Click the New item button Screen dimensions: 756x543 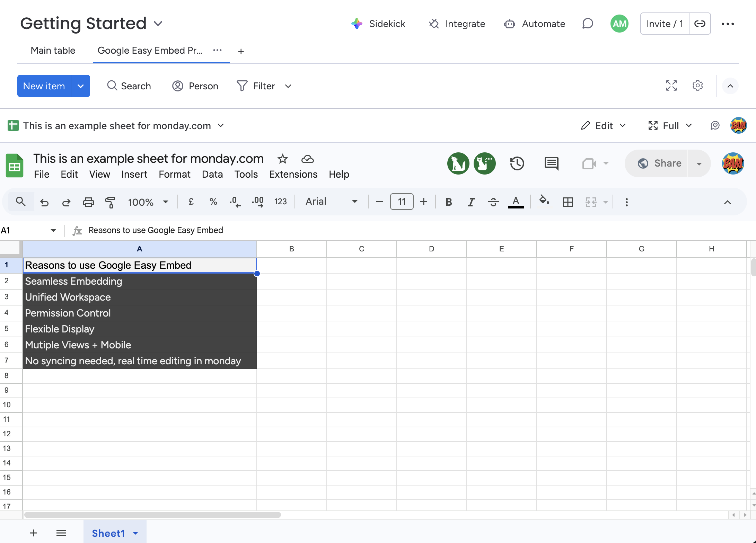44,86
